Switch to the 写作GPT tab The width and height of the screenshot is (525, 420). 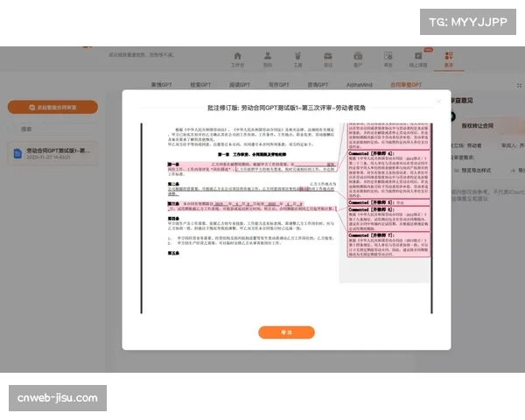pos(278,85)
